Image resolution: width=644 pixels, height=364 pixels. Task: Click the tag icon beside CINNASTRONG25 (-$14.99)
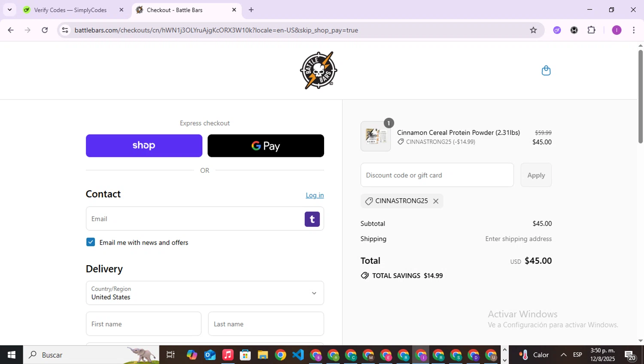pyautogui.click(x=401, y=142)
